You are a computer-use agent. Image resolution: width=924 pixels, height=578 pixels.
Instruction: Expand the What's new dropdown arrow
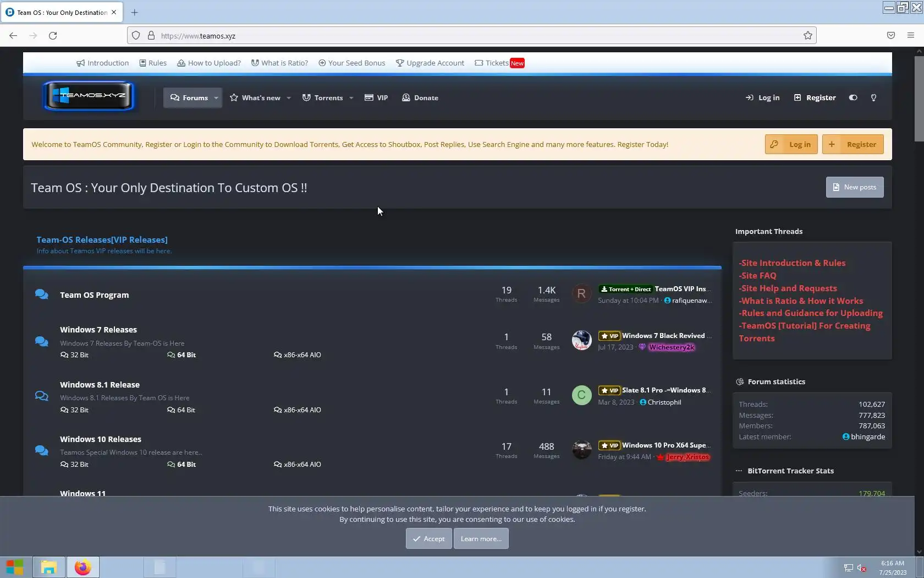(289, 98)
